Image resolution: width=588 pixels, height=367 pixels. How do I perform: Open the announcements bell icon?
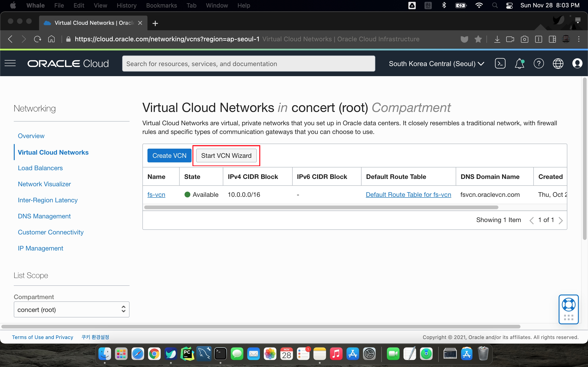519,64
